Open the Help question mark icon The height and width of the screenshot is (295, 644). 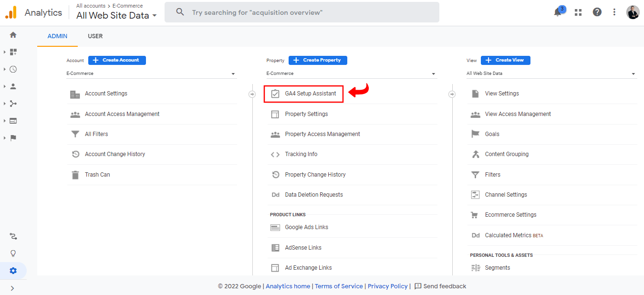click(597, 12)
